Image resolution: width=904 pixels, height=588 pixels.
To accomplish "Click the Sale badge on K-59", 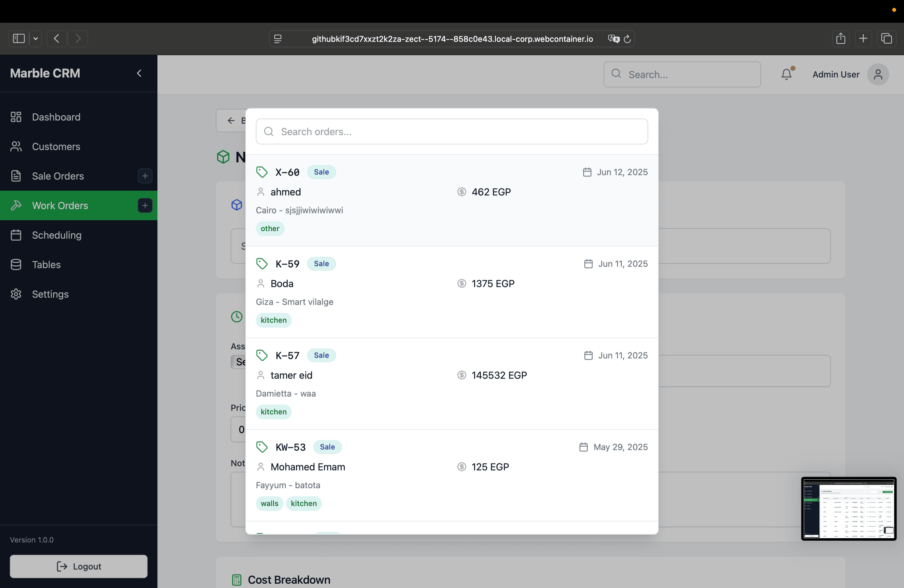I will (x=321, y=264).
